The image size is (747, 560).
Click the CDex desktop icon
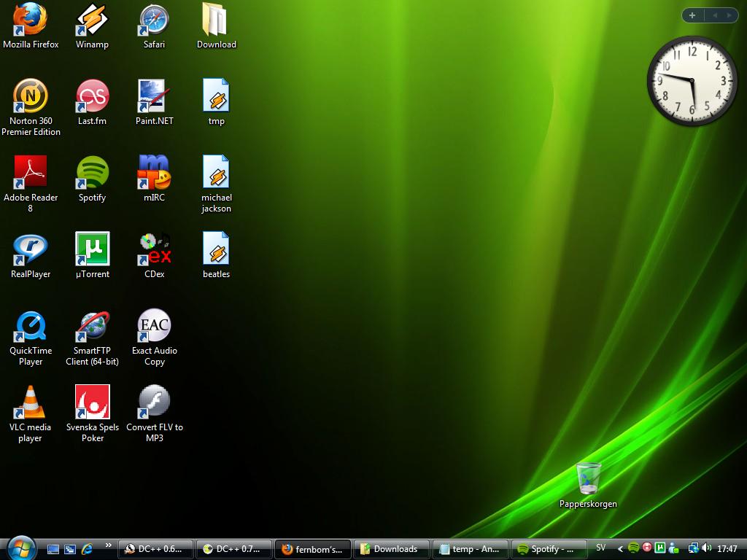point(154,256)
